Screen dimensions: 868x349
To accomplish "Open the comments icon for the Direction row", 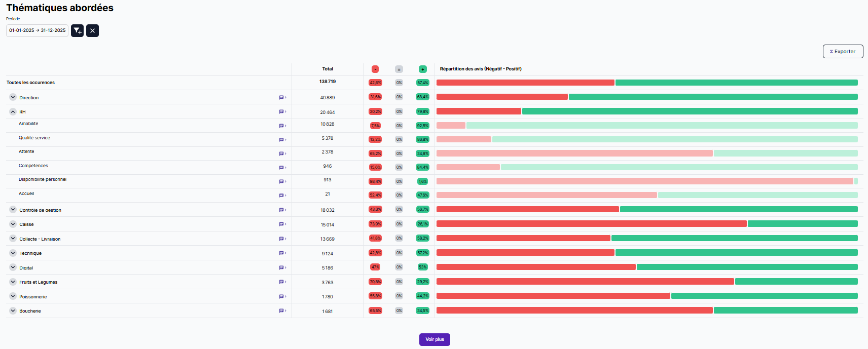I will [x=282, y=97].
